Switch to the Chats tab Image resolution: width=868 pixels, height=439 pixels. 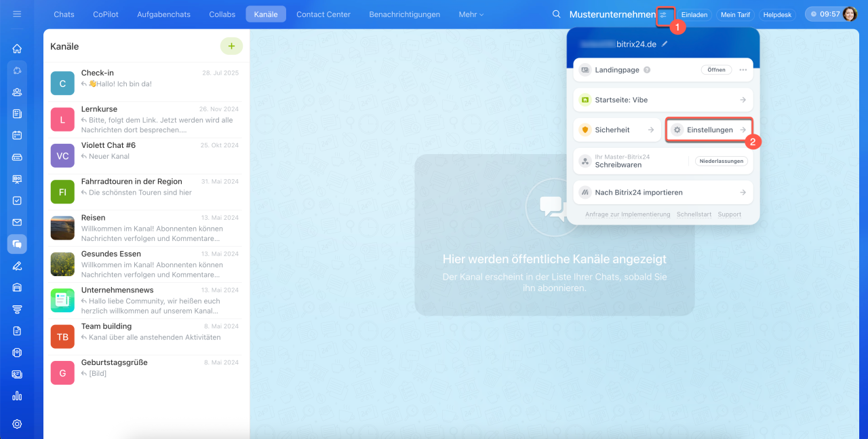click(x=64, y=14)
